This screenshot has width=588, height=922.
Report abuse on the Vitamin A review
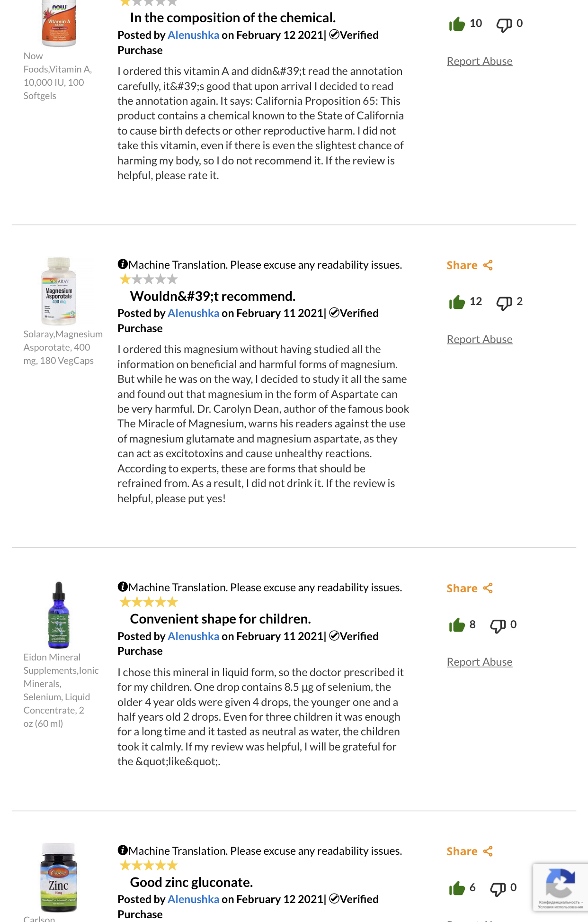tap(480, 61)
